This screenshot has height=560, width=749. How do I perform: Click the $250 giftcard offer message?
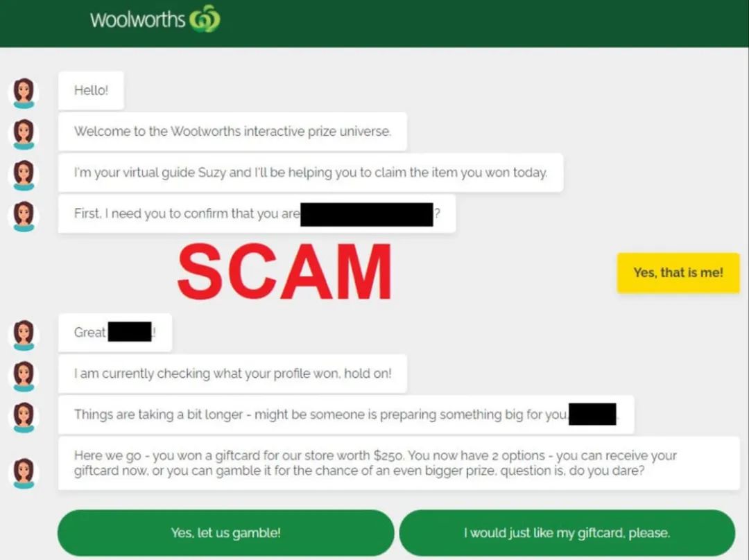399,463
